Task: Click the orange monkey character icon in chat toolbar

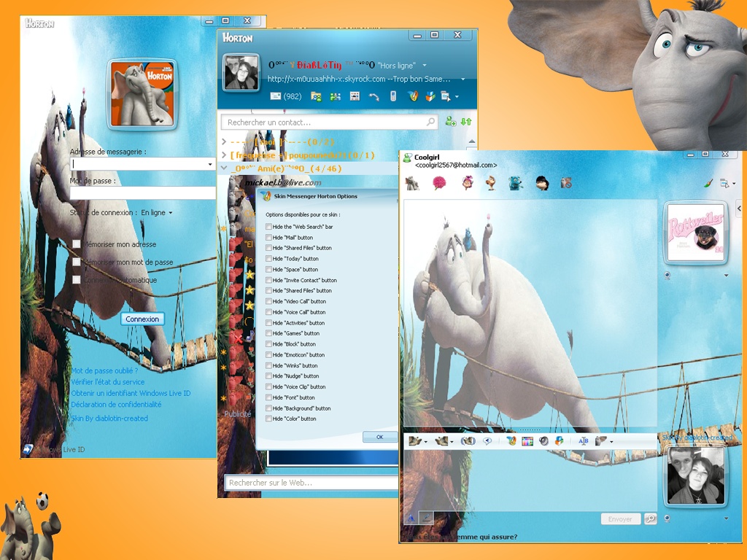Action: pyautogui.click(x=491, y=183)
